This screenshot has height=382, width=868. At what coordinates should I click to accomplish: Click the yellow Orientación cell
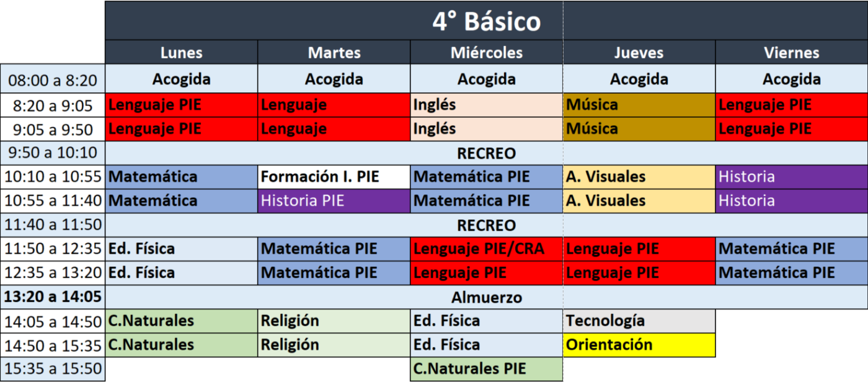click(x=639, y=345)
